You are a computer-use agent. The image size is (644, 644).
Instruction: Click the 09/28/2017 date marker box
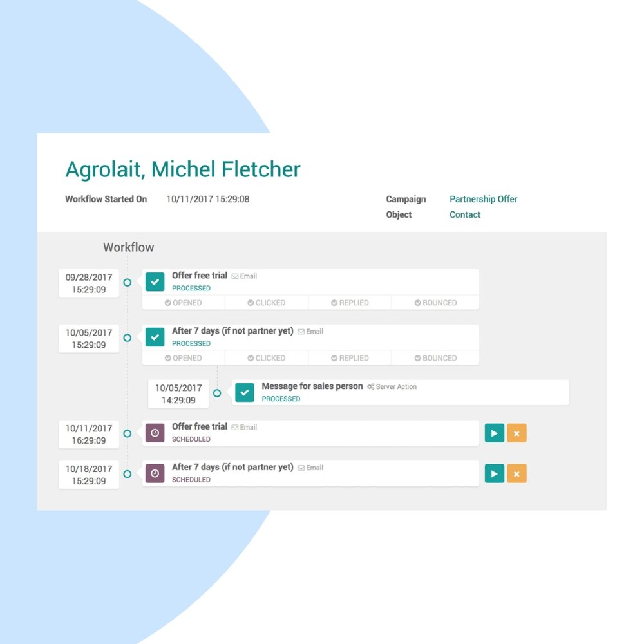pos(89,282)
